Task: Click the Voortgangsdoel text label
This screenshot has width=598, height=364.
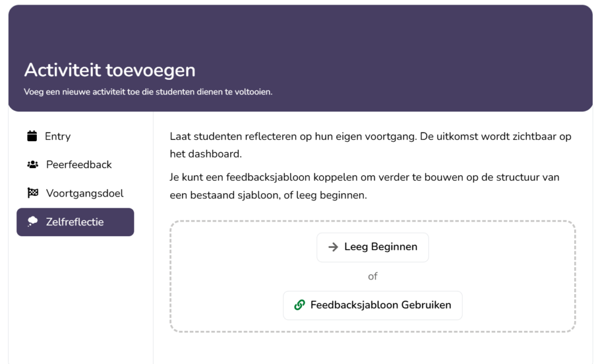Action: coord(85,194)
